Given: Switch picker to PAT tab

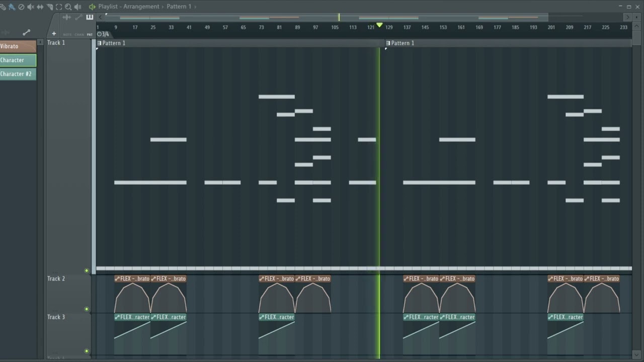Looking at the screenshot, I should click(x=90, y=35).
